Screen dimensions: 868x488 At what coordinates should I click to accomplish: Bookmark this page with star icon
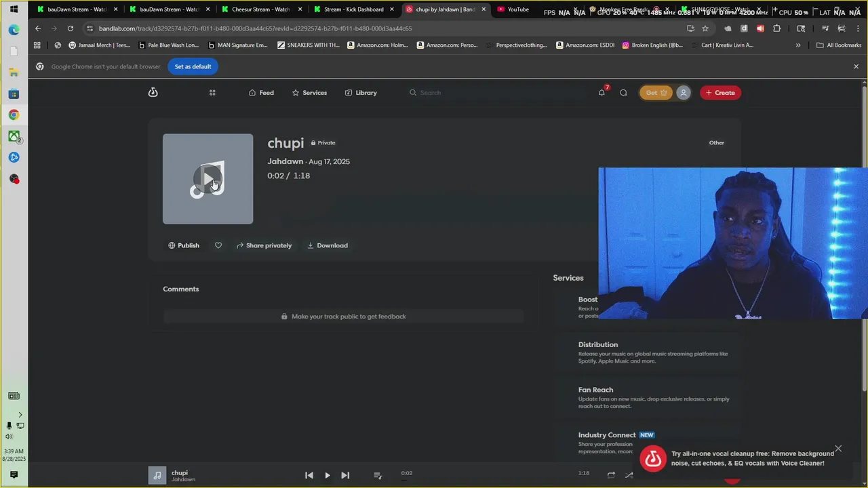705,28
